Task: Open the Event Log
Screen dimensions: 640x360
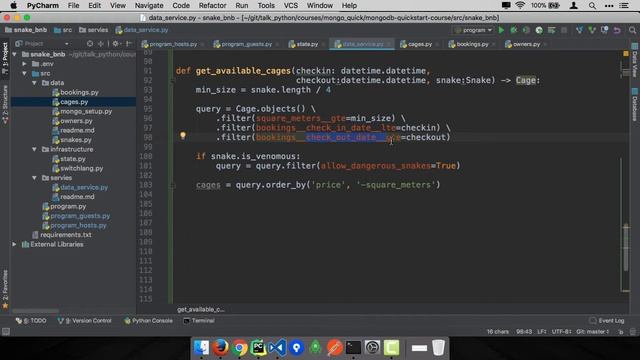Action: [x=607, y=321]
